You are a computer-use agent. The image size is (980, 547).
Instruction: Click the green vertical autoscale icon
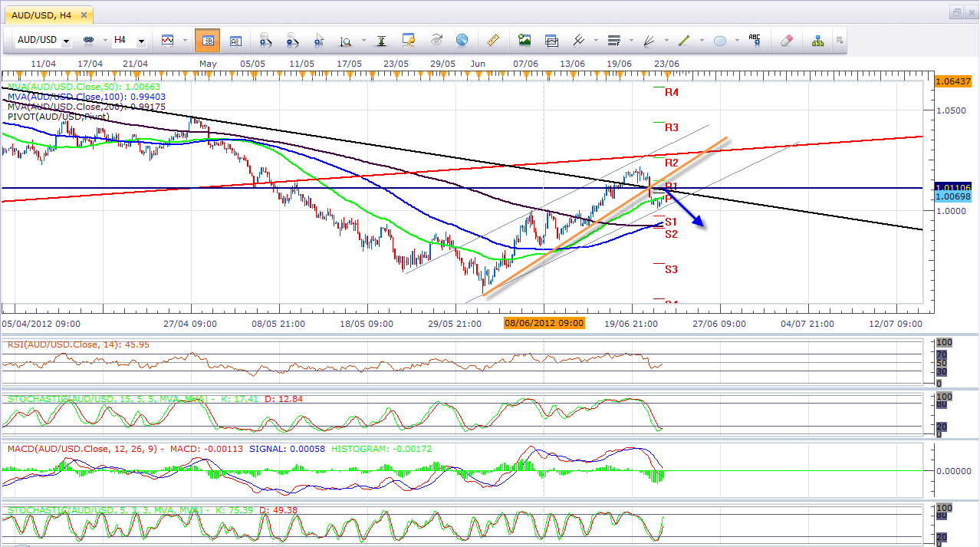click(x=381, y=40)
